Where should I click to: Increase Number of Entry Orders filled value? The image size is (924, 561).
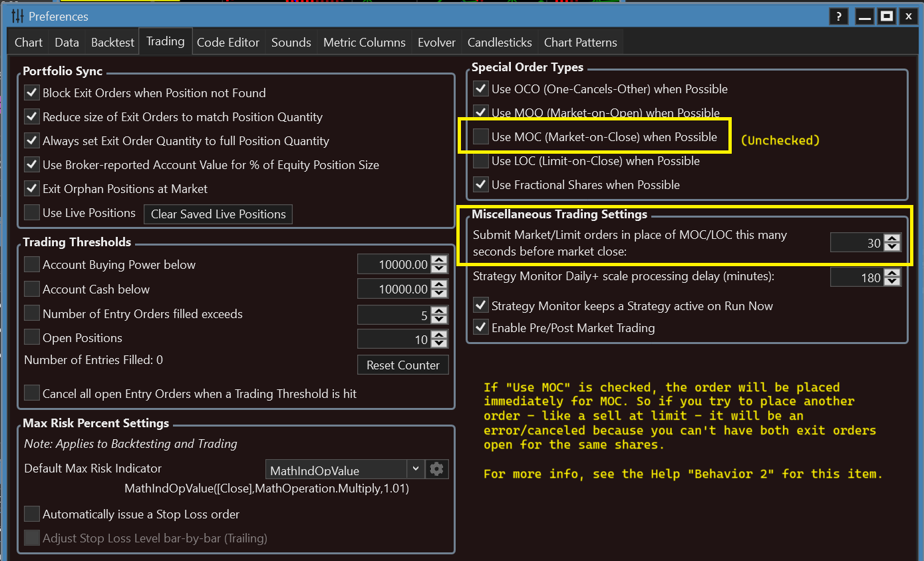click(439, 309)
